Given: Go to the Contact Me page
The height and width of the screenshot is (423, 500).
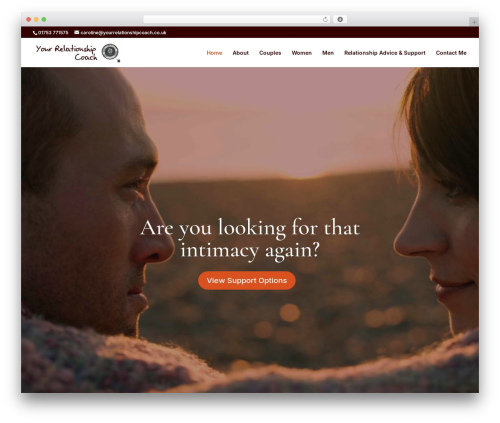Looking at the screenshot, I should click(x=451, y=53).
